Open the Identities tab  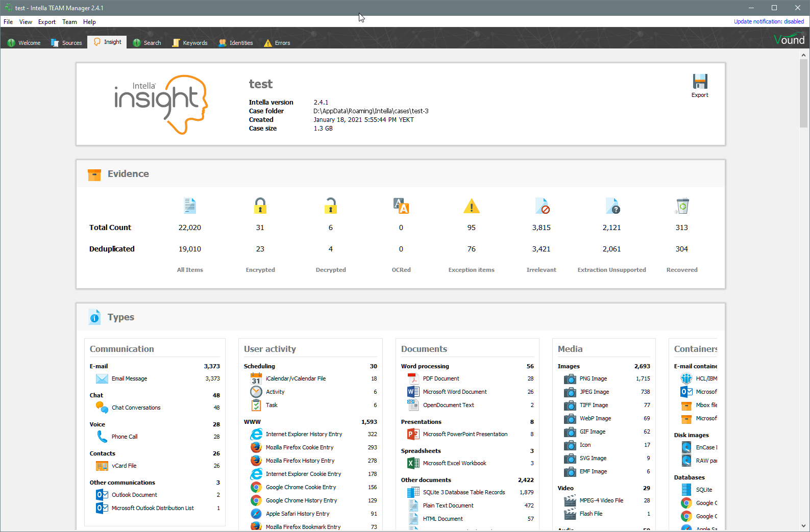click(x=236, y=43)
